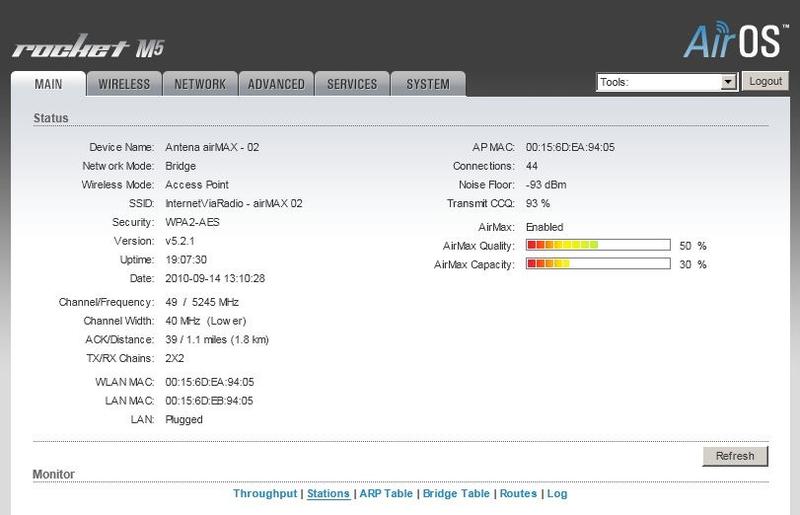The image size is (800, 515).
Task: Open the Bridge Table link
Action: pos(456,494)
